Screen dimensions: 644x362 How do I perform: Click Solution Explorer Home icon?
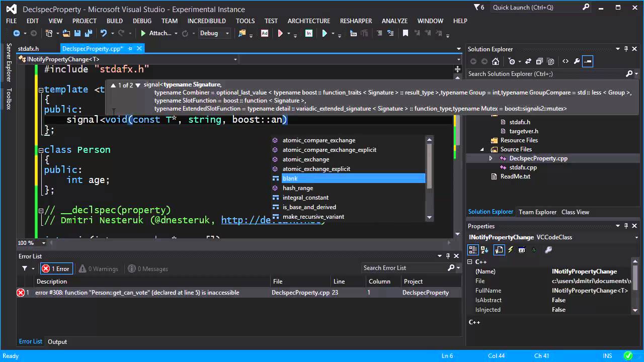tap(496, 61)
